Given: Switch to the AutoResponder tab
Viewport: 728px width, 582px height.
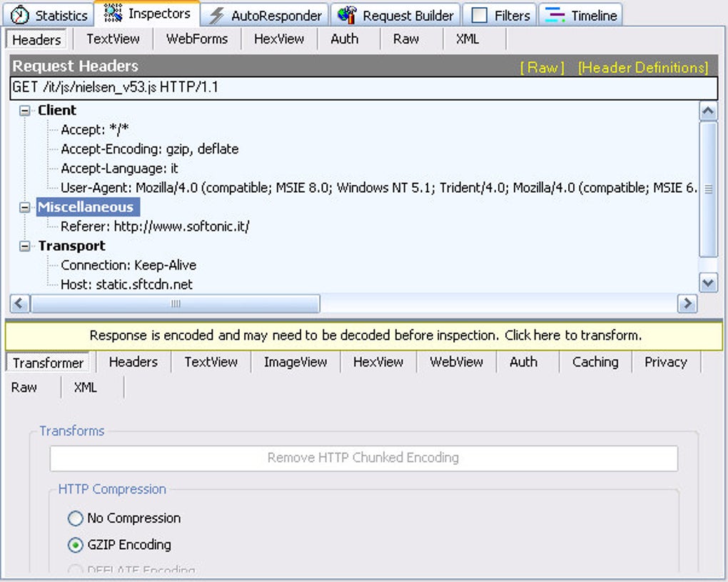Looking at the screenshot, I should click(265, 15).
